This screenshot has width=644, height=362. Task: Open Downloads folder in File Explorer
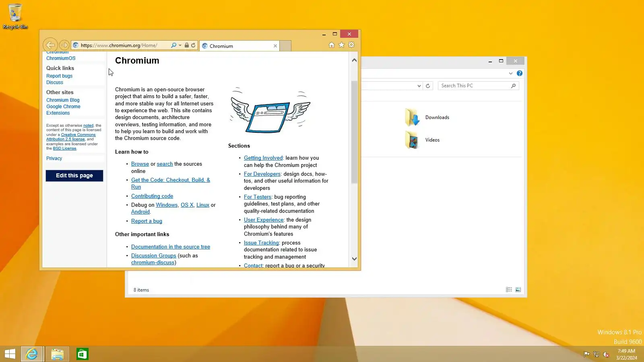[x=427, y=117]
